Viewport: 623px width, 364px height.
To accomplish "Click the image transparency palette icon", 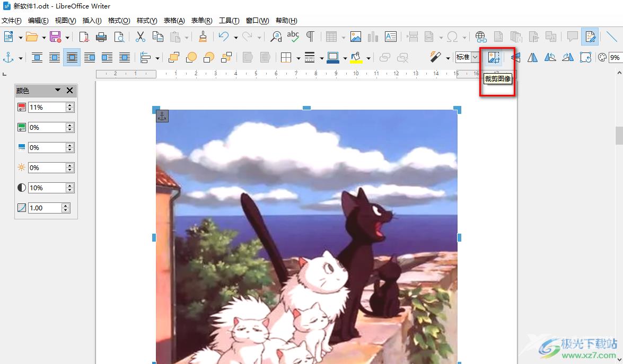I will click(x=602, y=58).
